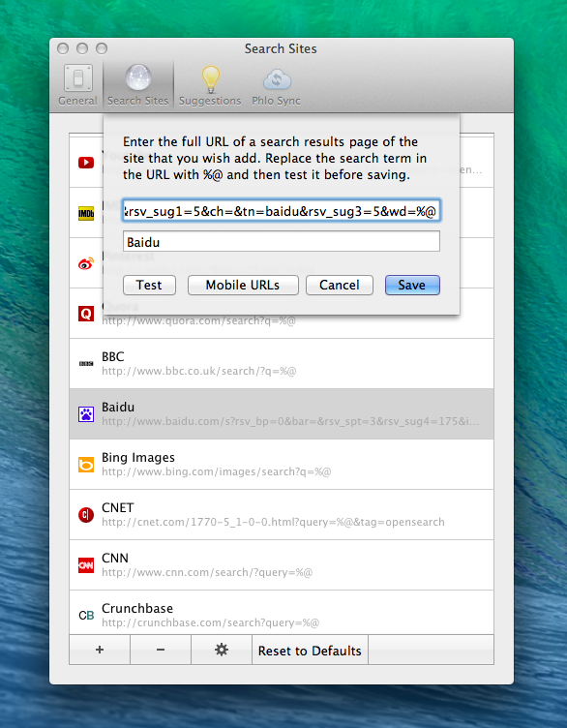Open the gear actions menu
567x728 pixels.
tap(222, 650)
